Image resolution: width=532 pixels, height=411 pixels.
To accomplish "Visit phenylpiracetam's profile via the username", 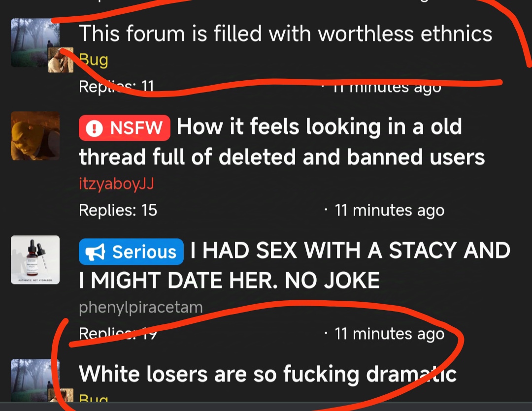I will 141,308.
